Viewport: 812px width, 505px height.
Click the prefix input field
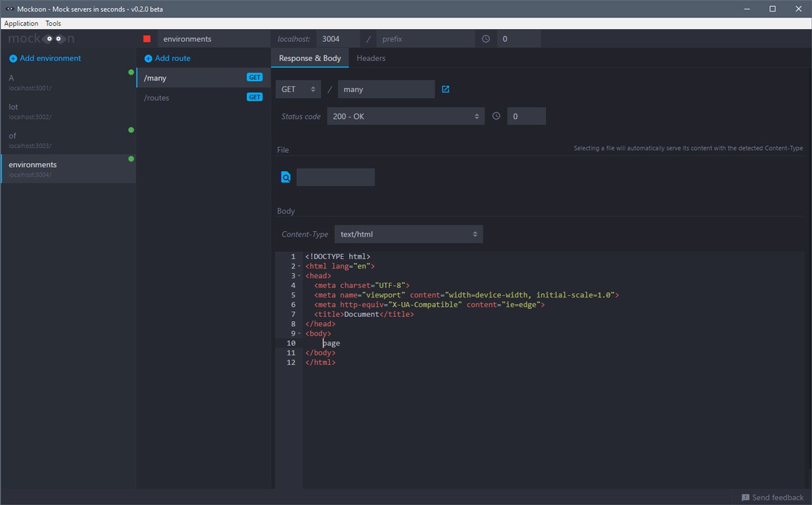tap(426, 39)
